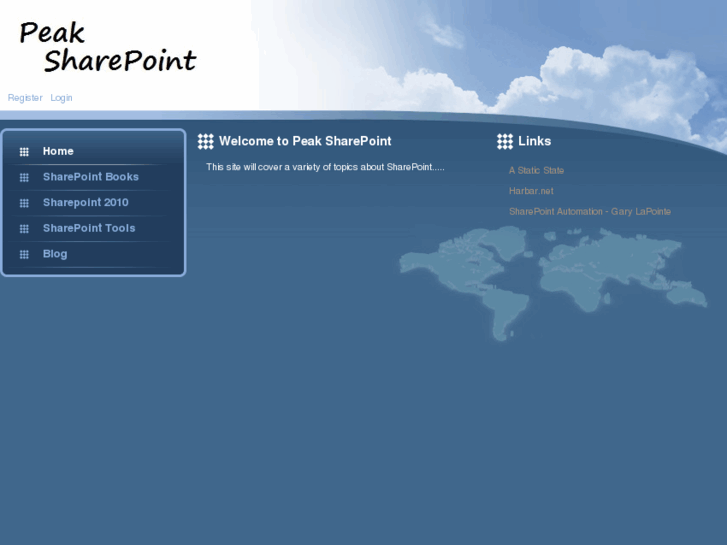Open SharePoint Automation - Gary LaPointe link
The height and width of the screenshot is (545, 727).
tap(590, 212)
